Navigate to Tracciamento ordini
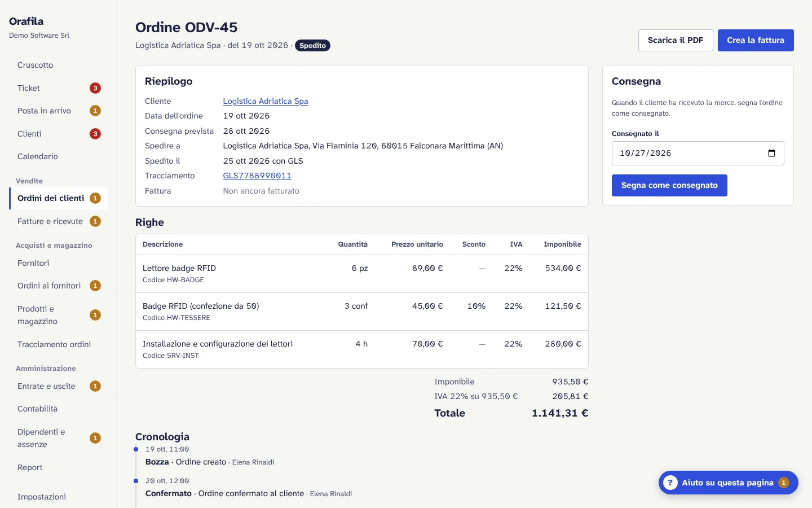The width and height of the screenshot is (812, 508). tap(59, 344)
